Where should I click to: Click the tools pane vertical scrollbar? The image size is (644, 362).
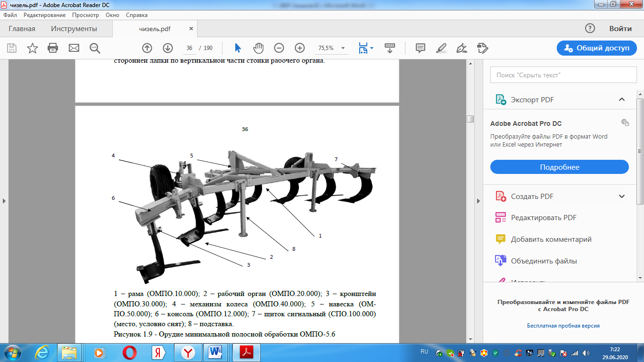click(x=640, y=151)
